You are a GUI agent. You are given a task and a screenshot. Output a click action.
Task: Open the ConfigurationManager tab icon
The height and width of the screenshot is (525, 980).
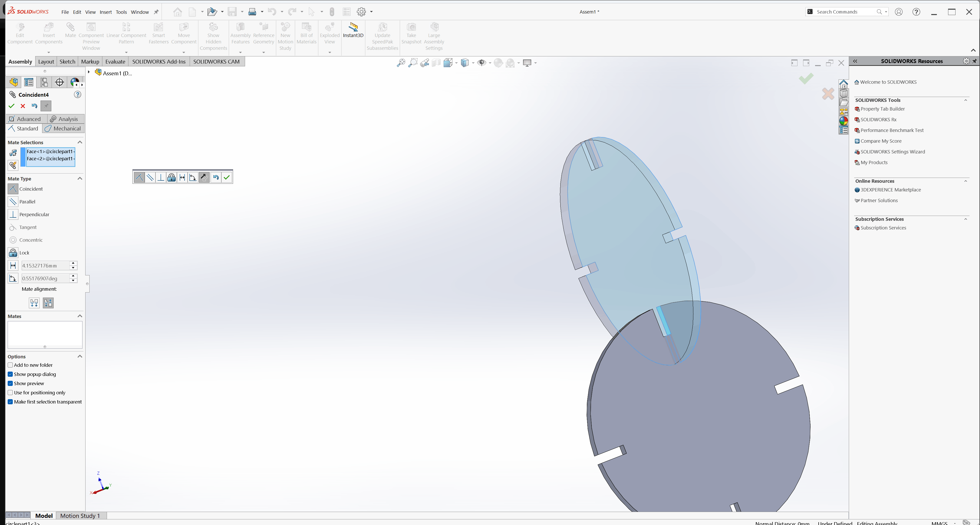tap(44, 82)
